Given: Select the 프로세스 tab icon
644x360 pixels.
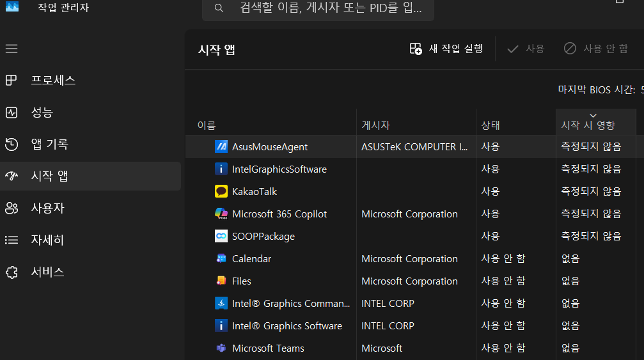Looking at the screenshot, I should [12, 80].
